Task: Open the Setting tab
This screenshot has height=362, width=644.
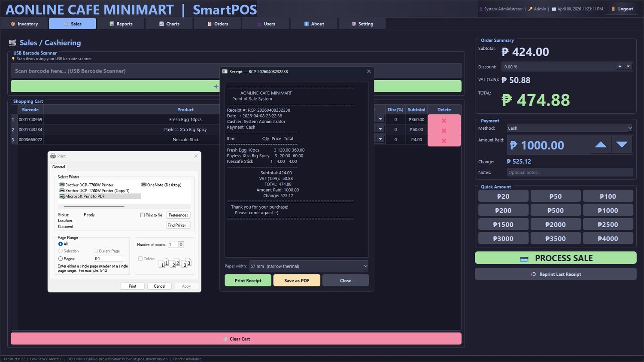Action: (362, 24)
